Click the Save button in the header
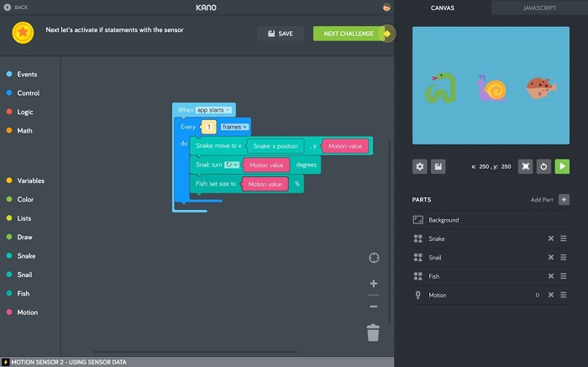This screenshot has height=367, width=588. [281, 34]
